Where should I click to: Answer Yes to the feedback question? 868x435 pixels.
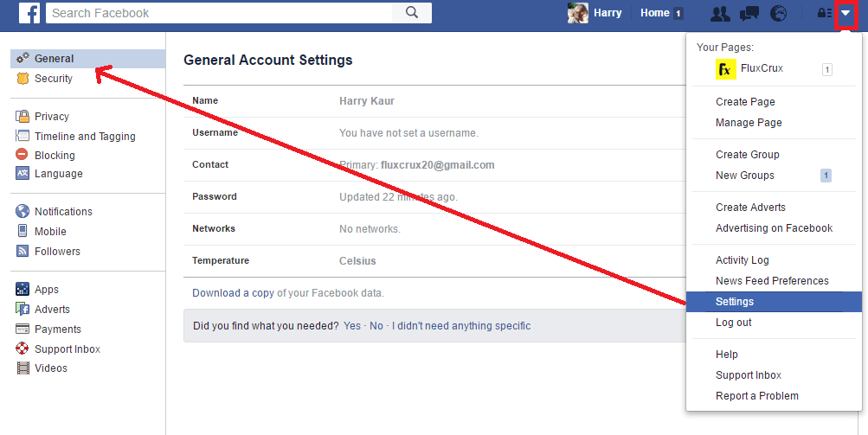coord(352,326)
